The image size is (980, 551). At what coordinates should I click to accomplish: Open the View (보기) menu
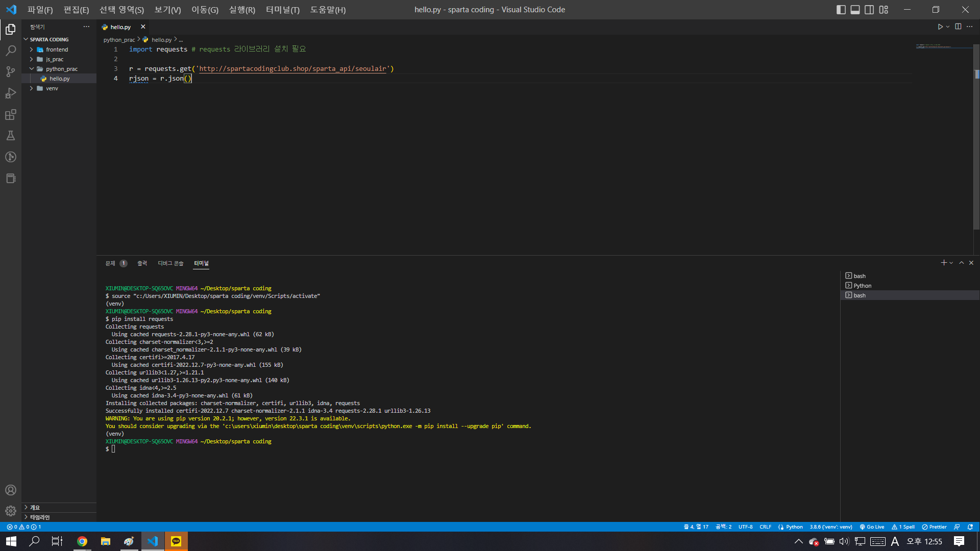click(x=167, y=10)
